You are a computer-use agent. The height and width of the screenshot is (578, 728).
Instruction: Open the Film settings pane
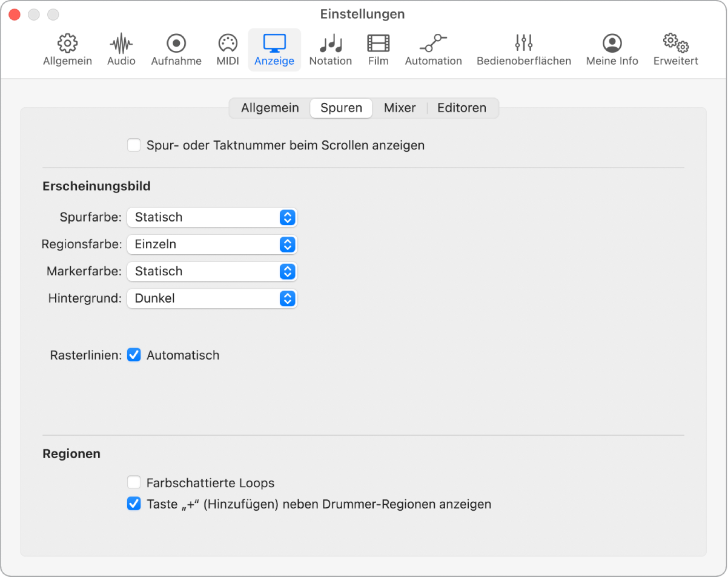point(379,50)
